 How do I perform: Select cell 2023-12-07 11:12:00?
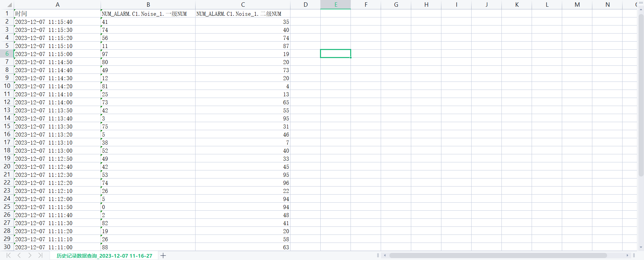(x=57, y=199)
